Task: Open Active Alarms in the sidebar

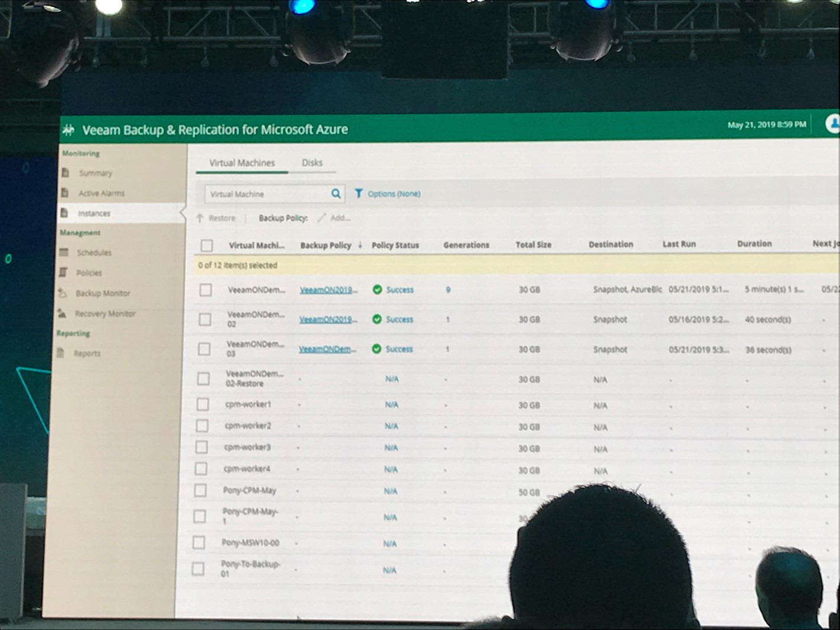Action: (x=102, y=193)
